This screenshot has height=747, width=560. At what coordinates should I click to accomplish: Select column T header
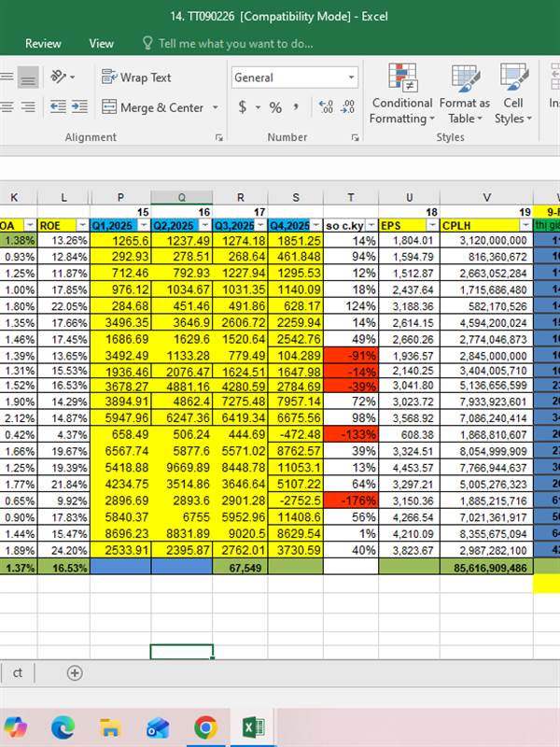click(x=351, y=198)
